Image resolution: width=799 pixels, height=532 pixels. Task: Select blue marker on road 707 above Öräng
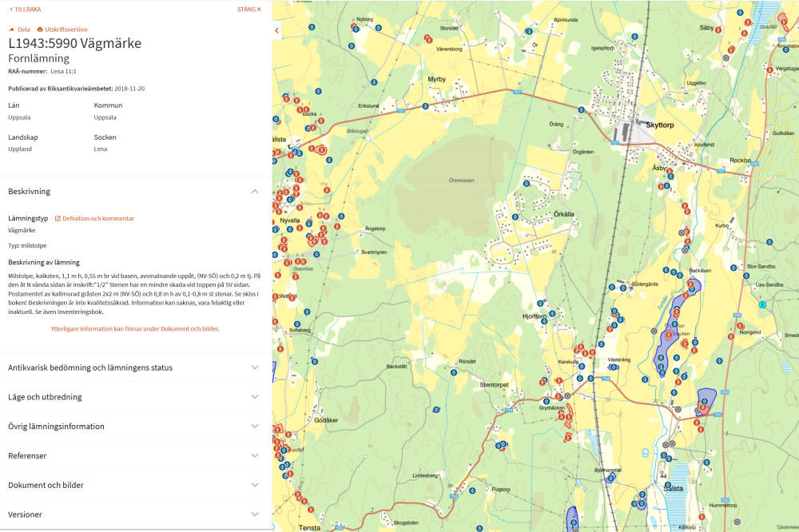coord(581,109)
